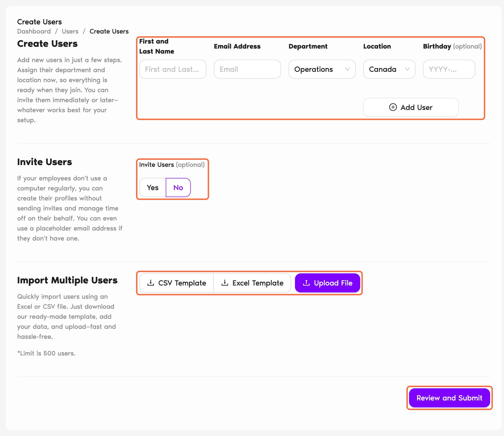Click the '*Limit is 500 users.' note
This screenshot has height=436, width=504.
point(46,353)
